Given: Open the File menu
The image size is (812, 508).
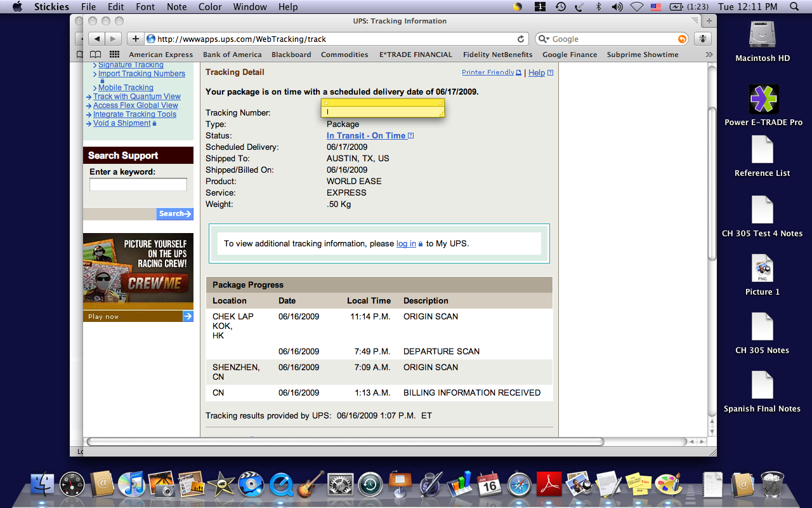Looking at the screenshot, I should pyautogui.click(x=89, y=7).
